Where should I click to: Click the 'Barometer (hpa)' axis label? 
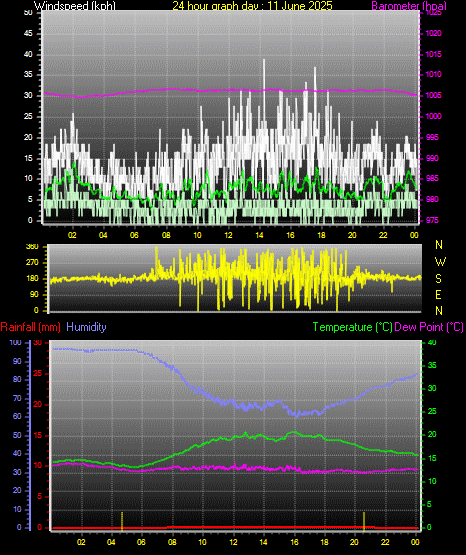coord(409,6)
